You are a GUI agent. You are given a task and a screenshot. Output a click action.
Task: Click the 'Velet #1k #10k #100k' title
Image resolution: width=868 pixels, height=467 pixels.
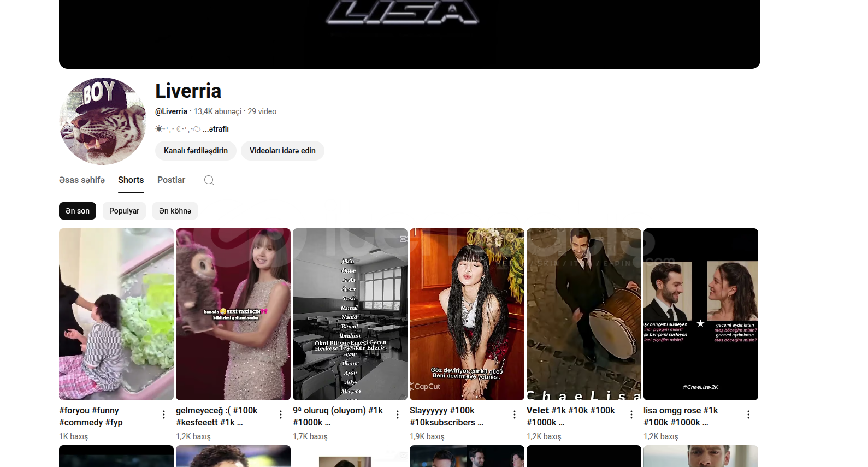pos(571,416)
